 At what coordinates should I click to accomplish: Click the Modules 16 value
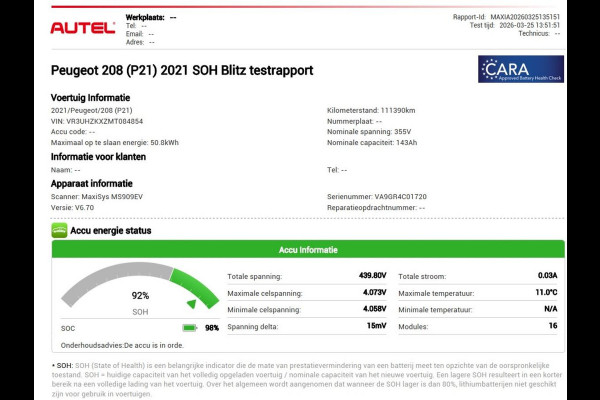tap(553, 325)
